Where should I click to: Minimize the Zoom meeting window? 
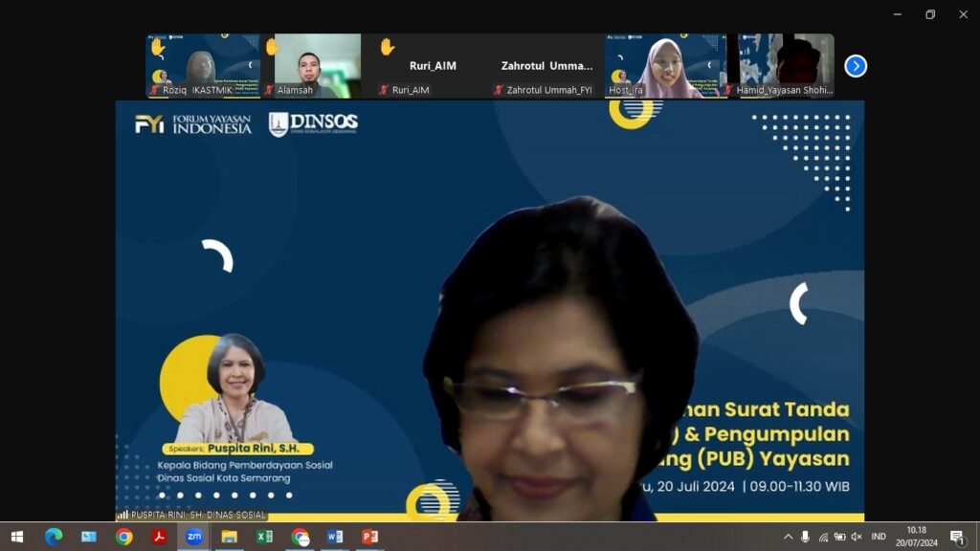897,14
